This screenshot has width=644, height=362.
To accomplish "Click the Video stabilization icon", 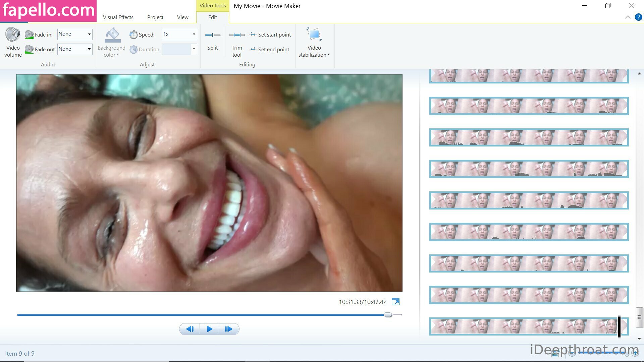I will (x=314, y=35).
